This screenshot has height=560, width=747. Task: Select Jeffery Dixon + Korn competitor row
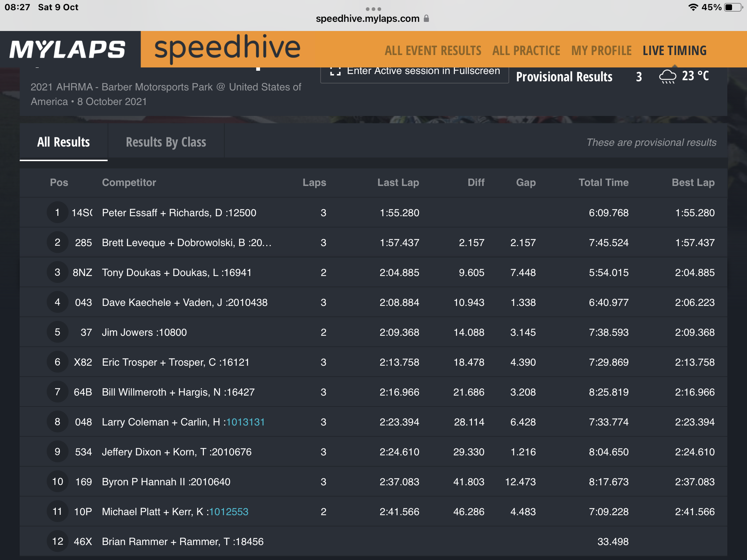pos(373,452)
